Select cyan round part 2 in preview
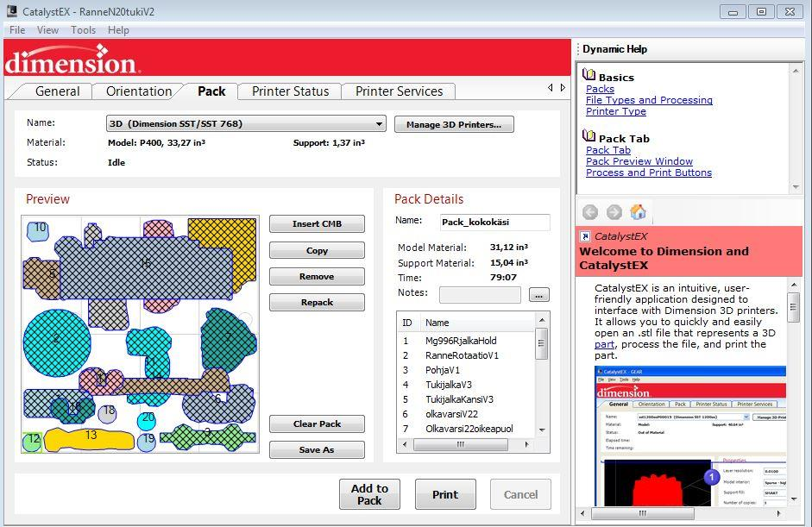812x527 pixels. [56, 342]
